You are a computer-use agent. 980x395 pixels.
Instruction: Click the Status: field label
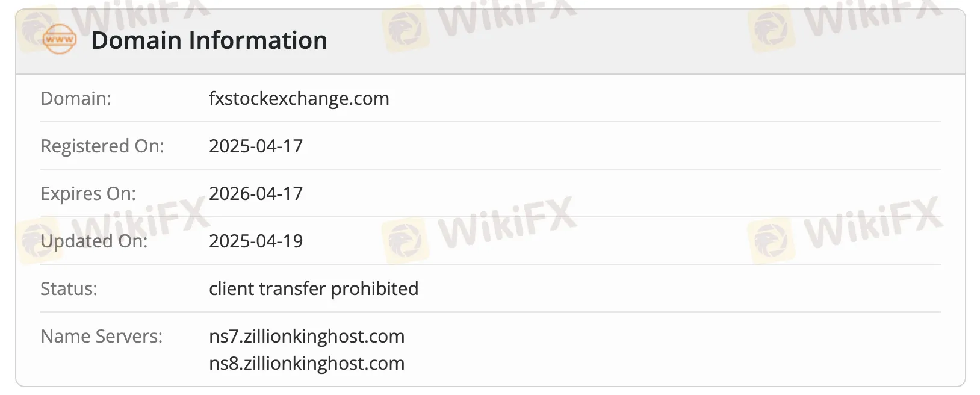[69, 288]
